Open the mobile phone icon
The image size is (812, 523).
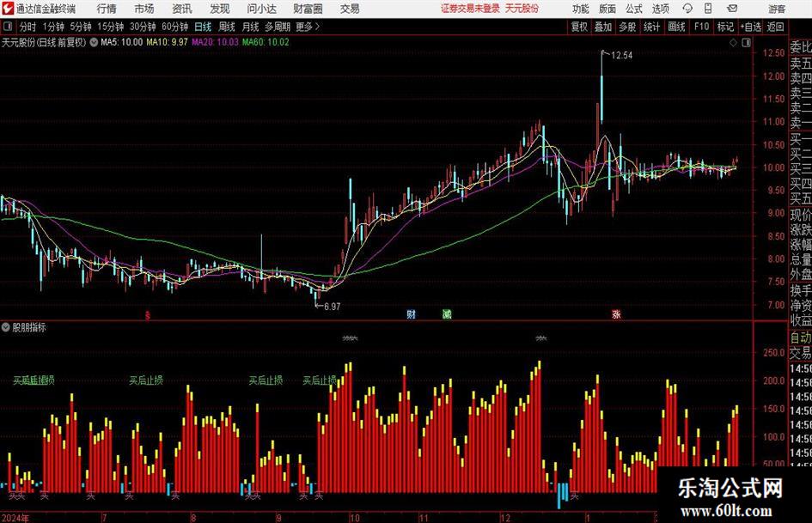click(x=708, y=9)
